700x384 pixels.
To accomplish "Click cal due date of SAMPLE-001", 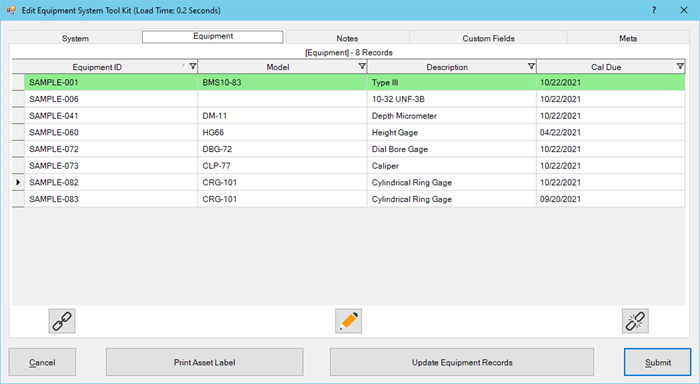I will point(610,83).
